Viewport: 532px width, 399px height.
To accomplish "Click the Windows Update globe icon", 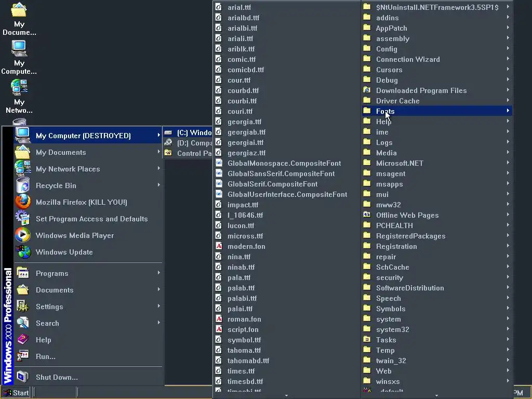I will click(x=23, y=252).
